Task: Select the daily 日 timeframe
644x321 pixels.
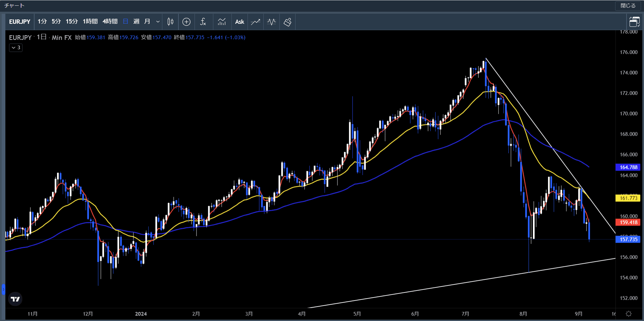Action: (125, 22)
